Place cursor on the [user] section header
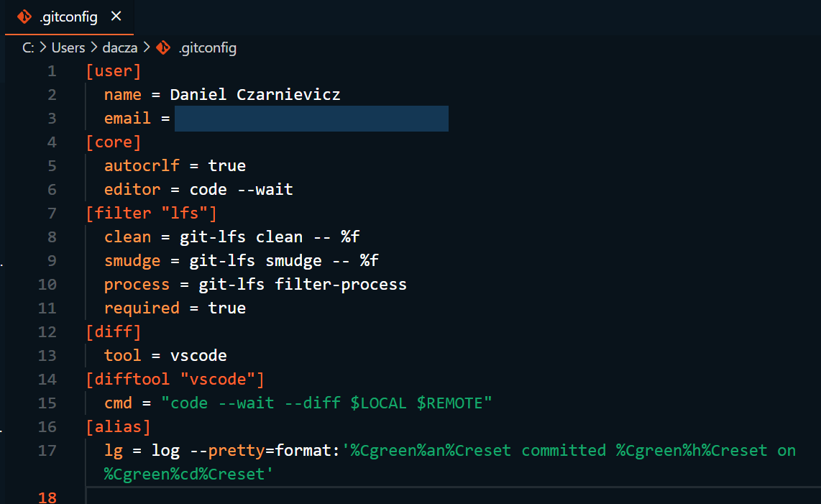The width and height of the screenshot is (821, 504). 114,71
